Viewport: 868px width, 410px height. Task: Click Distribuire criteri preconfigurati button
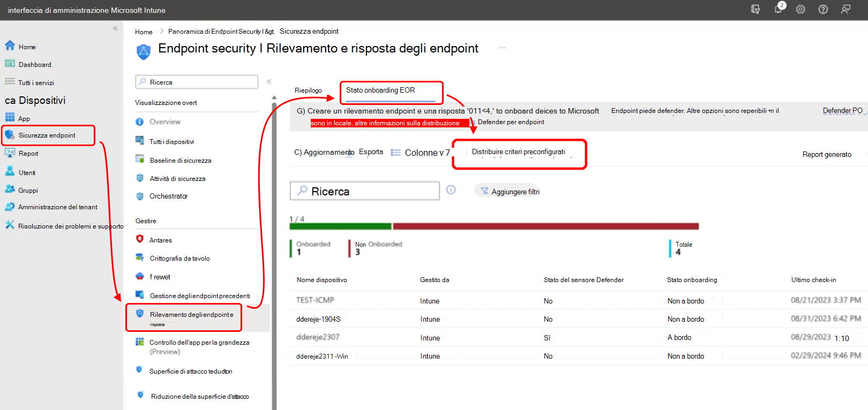click(519, 152)
